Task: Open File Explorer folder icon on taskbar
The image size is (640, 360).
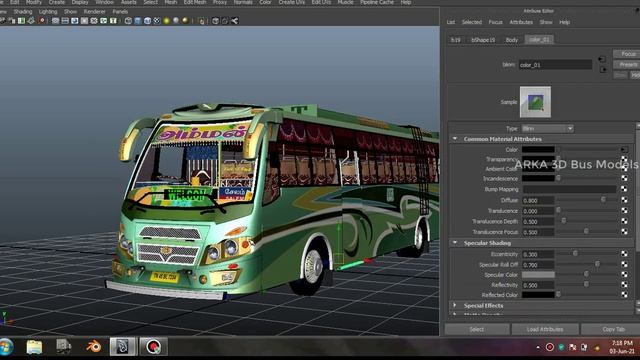Action: (x=34, y=347)
